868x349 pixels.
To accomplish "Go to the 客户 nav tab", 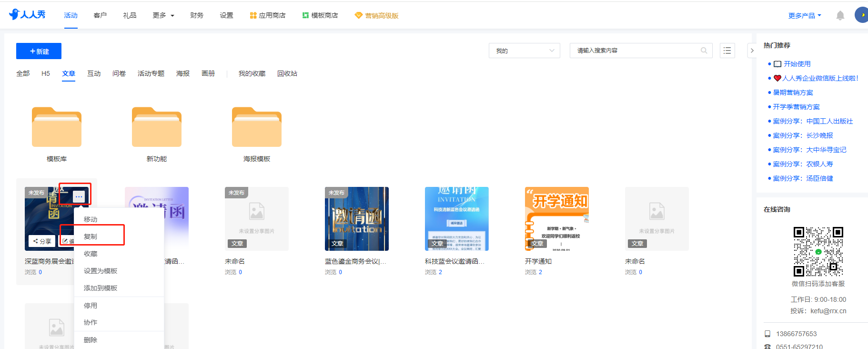I will (100, 16).
